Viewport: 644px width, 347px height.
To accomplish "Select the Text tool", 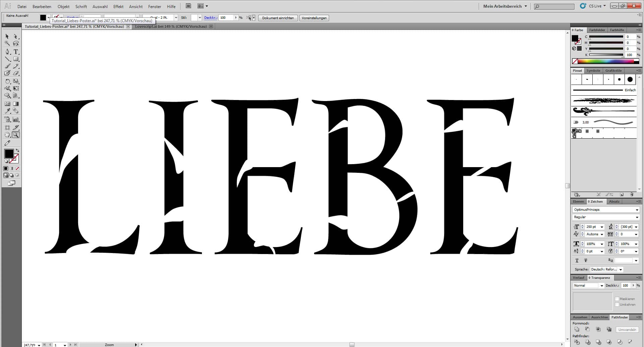I will point(16,52).
